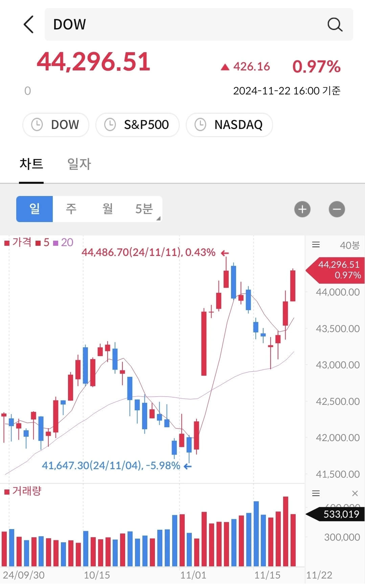Switch to 월 monthly interval
The width and height of the screenshot is (365, 588).
[108, 209]
